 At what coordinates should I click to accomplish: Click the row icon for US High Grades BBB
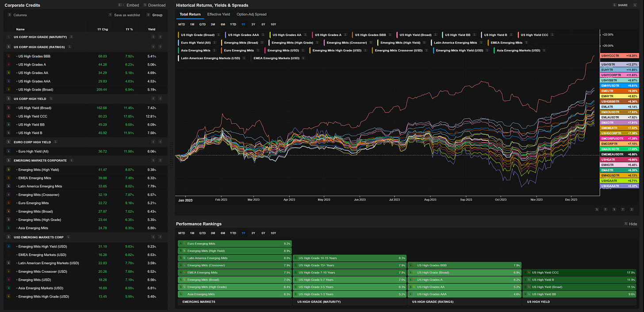[8, 56]
